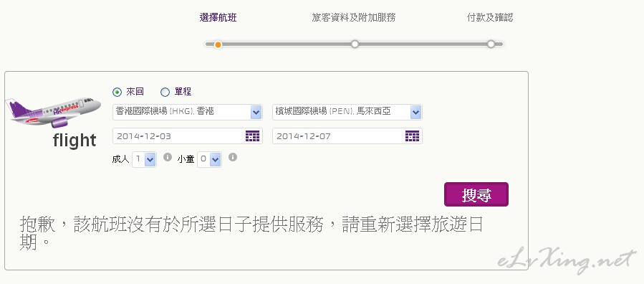Select the 單程 one-way radio button
Screen dimensions: 644x284
(165, 92)
